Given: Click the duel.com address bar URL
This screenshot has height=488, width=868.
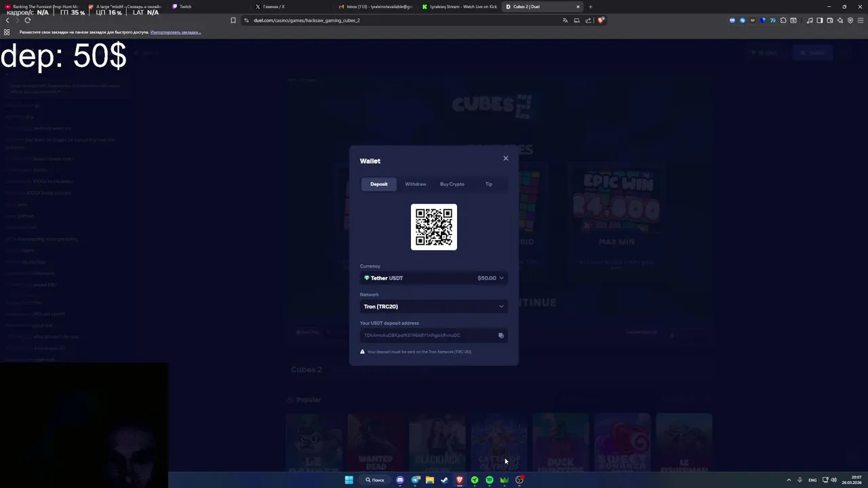Looking at the screenshot, I should pos(307,20).
